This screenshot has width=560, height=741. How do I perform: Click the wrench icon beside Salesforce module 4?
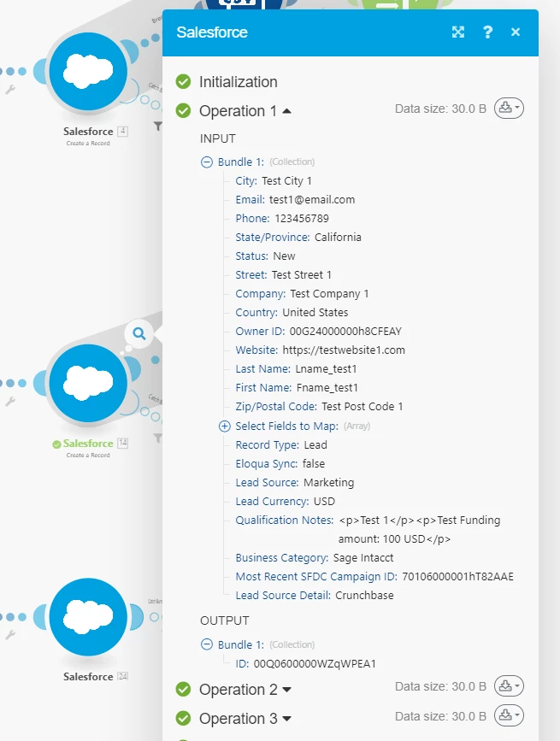point(10,90)
